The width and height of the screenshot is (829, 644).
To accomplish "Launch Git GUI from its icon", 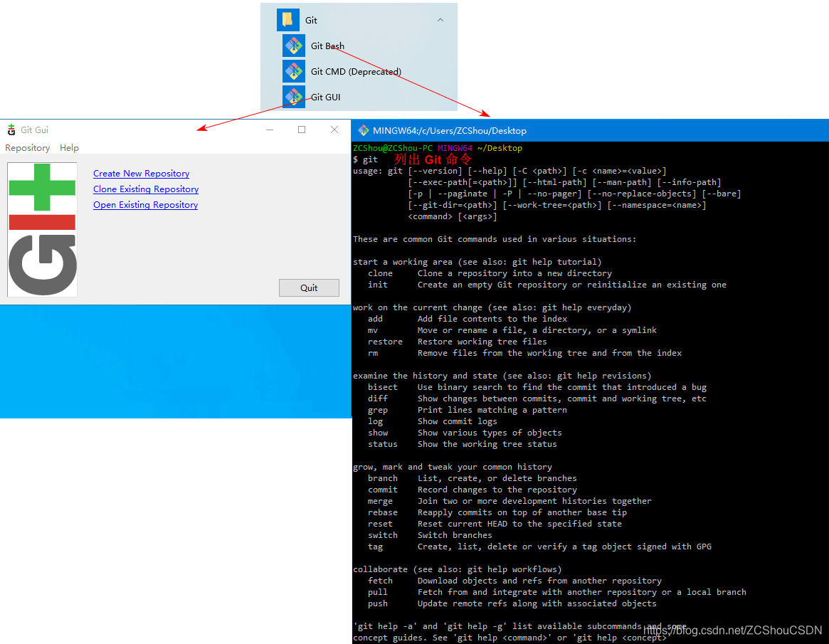I will coord(293,97).
